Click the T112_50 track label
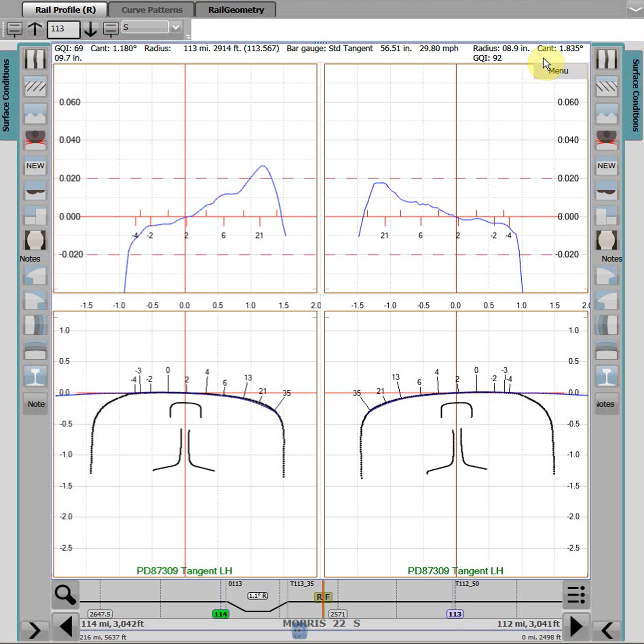644x644 pixels. (x=467, y=584)
